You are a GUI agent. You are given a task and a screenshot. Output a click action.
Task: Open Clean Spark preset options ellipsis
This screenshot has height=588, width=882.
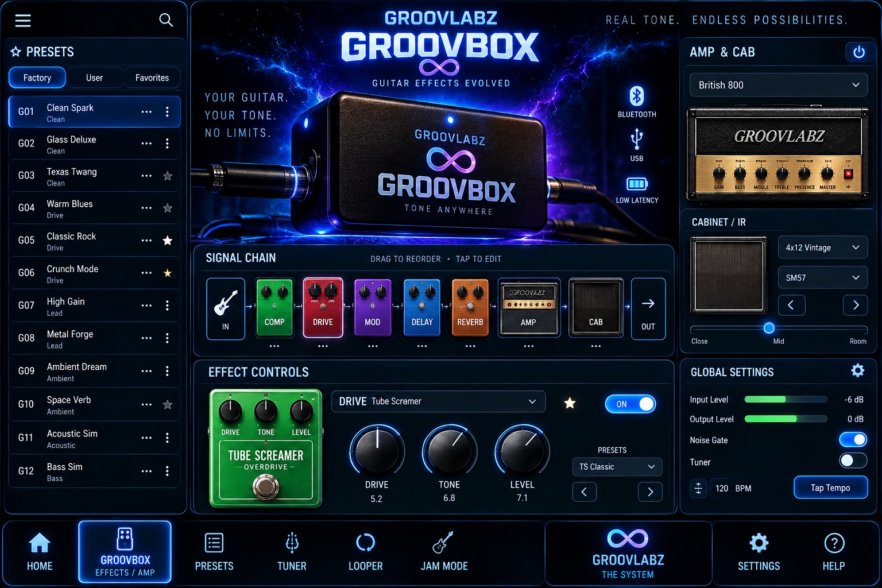[147, 112]
